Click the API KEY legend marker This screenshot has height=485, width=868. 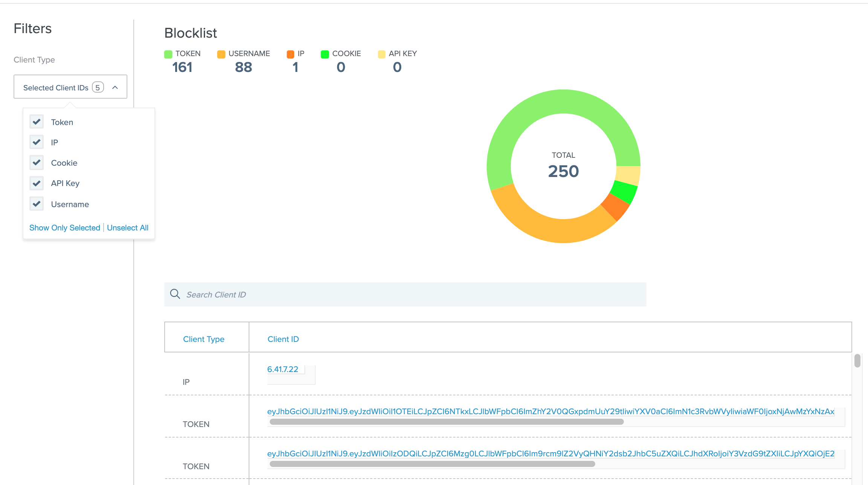click(x=382, y=54)
